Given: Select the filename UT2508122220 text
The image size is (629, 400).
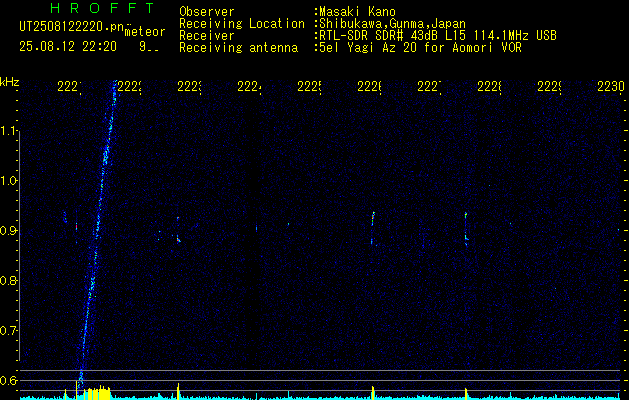Looking at the screenshot, I should (x=72, y=27).
